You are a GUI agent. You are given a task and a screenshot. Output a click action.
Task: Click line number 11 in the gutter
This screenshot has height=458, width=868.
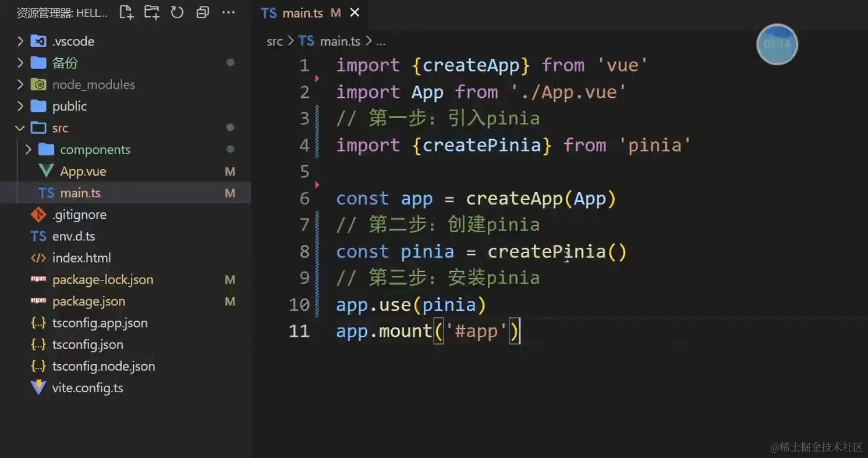coord(299,331)
